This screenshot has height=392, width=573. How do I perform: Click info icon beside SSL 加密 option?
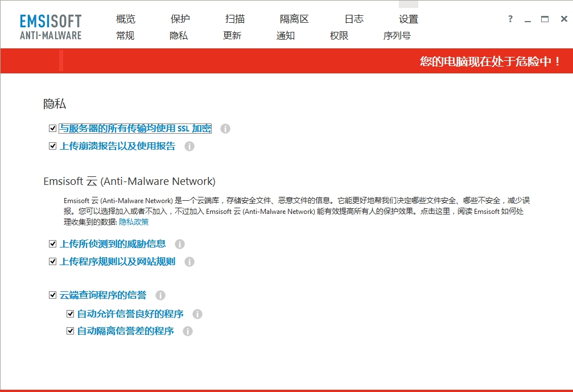pos(225,129)
